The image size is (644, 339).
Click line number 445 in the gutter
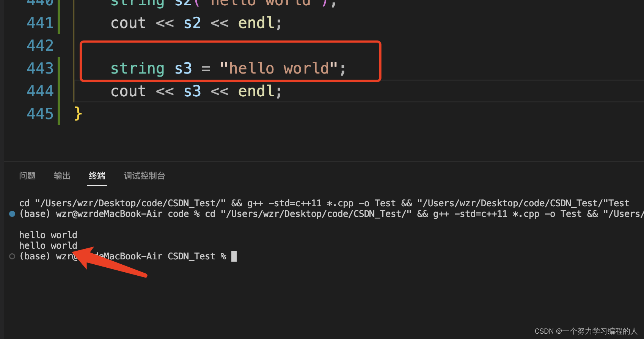click(x=40, y=114)
